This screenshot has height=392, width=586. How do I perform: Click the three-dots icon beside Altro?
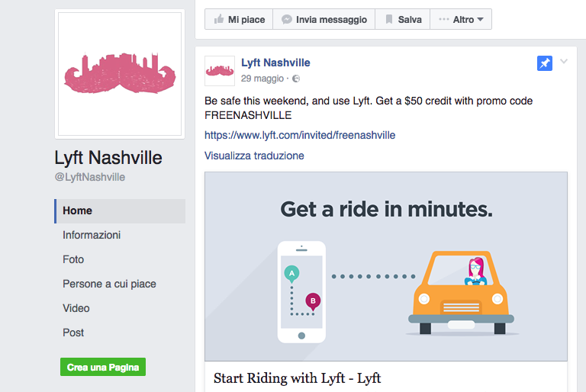444,20
